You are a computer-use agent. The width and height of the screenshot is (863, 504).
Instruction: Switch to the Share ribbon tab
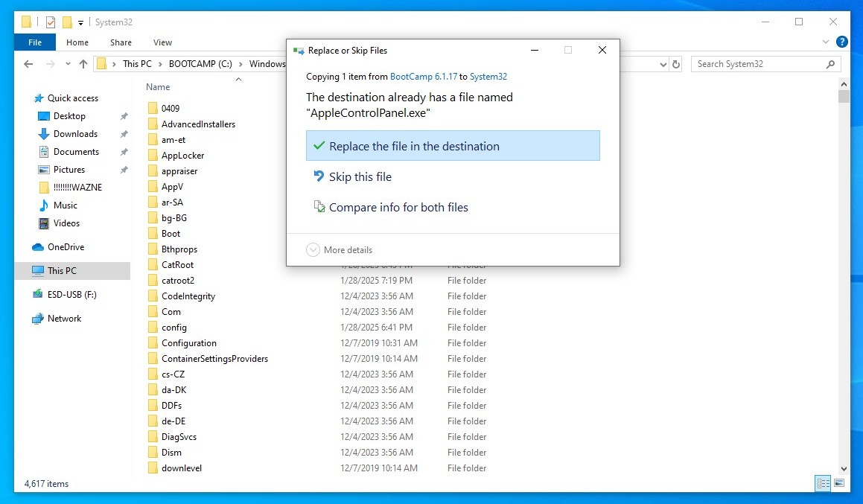tap(121, 42)
